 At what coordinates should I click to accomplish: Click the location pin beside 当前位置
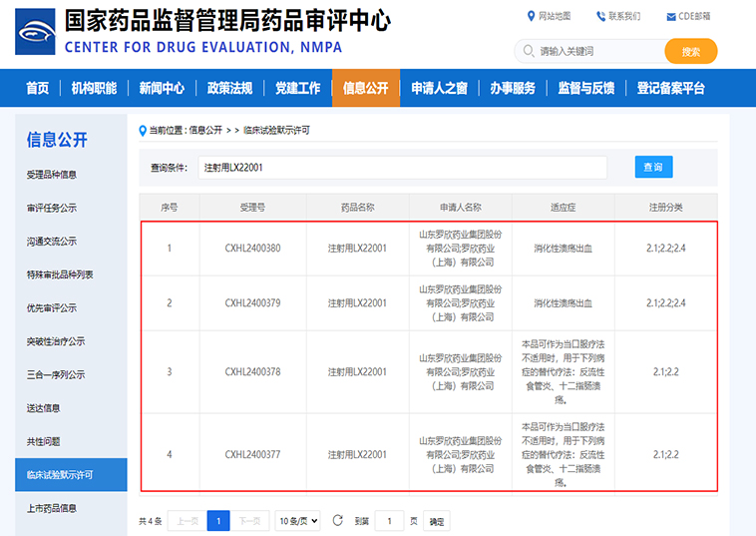point(143,130)
